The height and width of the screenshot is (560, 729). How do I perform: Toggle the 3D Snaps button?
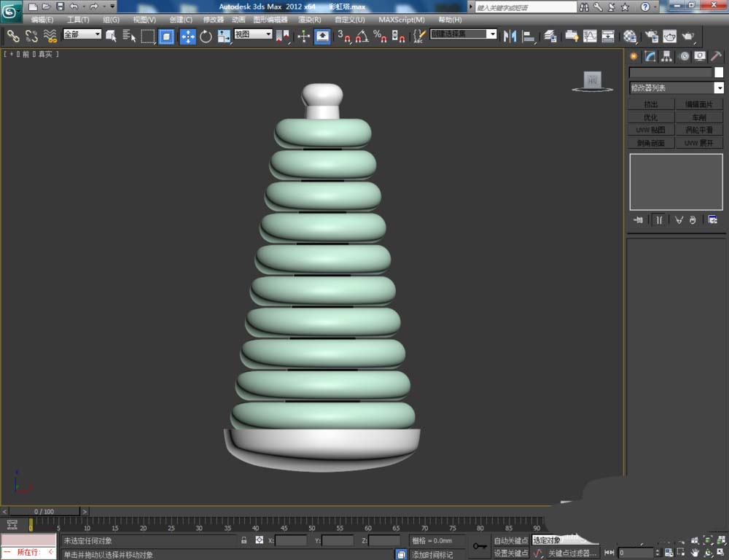click(345, 36)
